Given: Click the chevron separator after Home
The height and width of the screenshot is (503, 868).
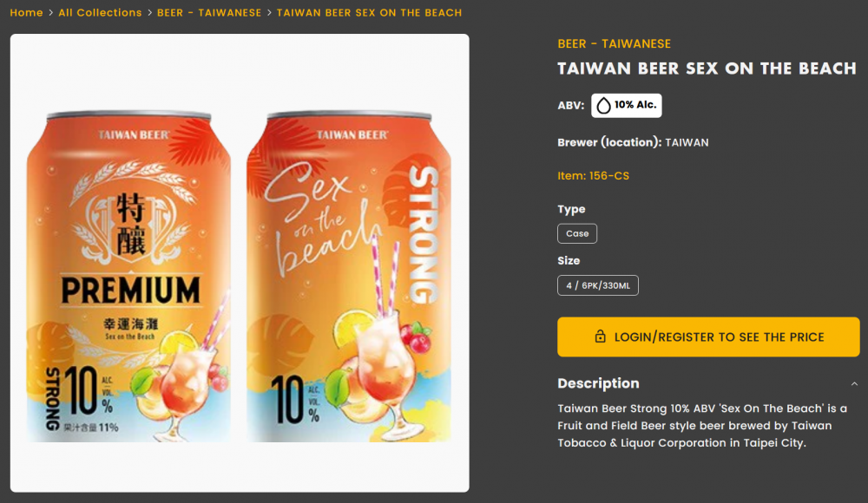Looking at the screenshot, I should point(50,13).
